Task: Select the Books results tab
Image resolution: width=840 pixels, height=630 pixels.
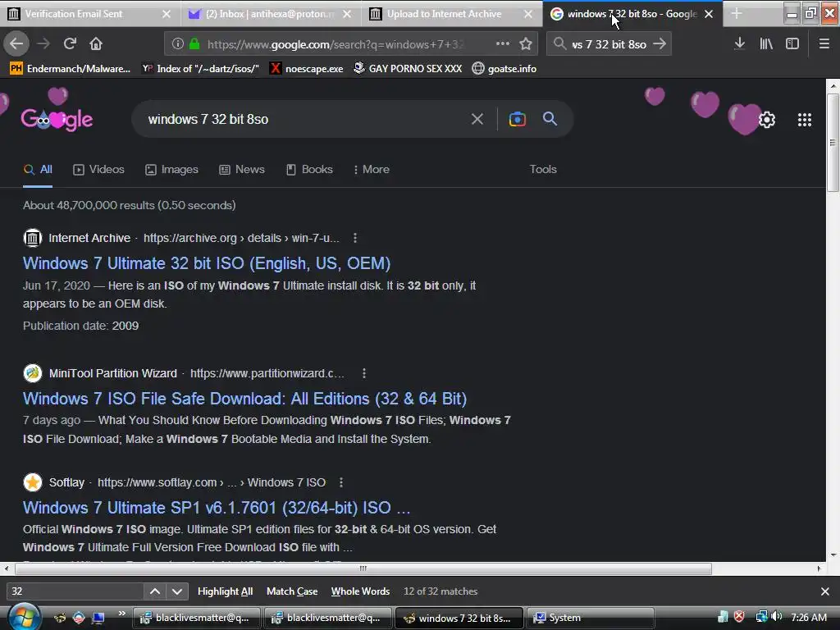Action: (309, 169)
